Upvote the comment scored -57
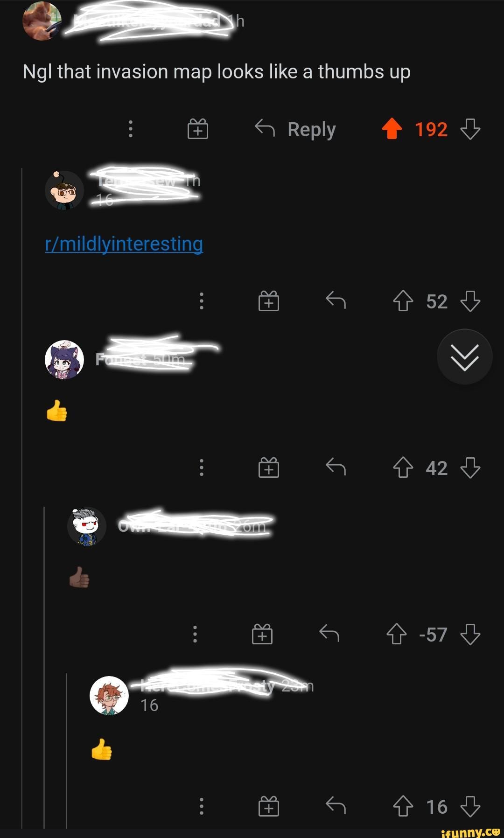Viewport: 504px width, 838px height. 397,635
